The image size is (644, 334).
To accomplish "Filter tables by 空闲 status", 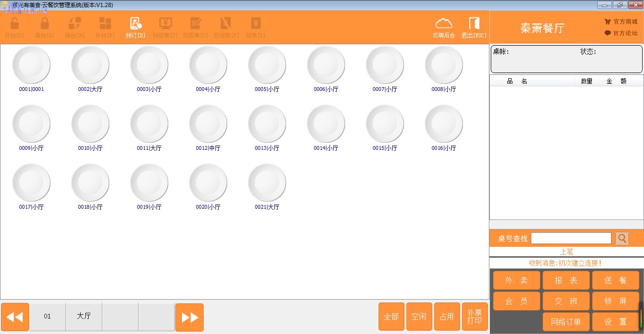I will (x=419, y=317).
